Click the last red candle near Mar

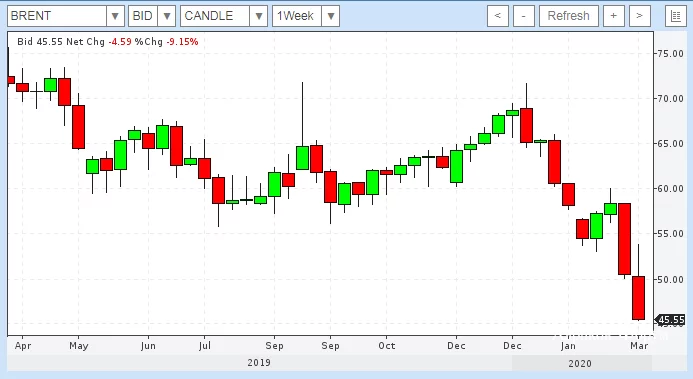tap(639, 298)
